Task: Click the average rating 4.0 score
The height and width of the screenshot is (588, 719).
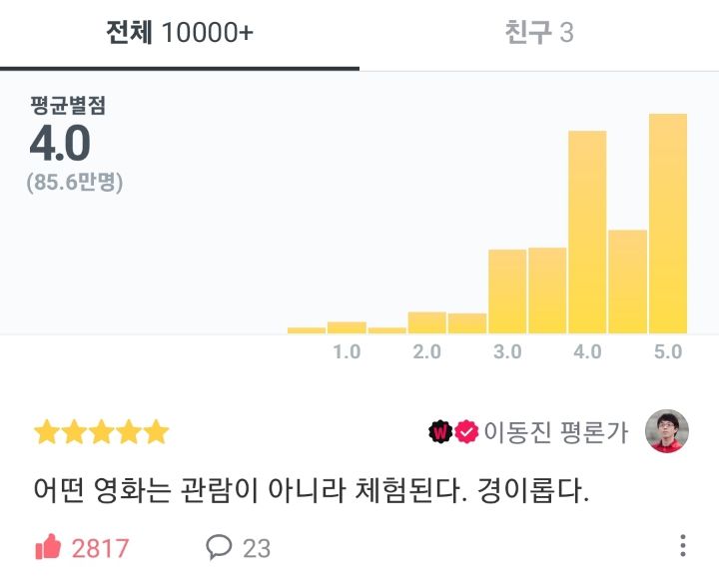Action: click(60, 144)
